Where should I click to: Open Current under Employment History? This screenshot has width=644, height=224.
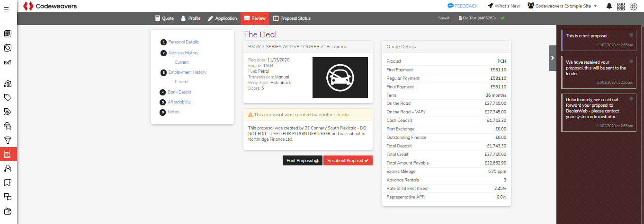[x=182, y=82]
